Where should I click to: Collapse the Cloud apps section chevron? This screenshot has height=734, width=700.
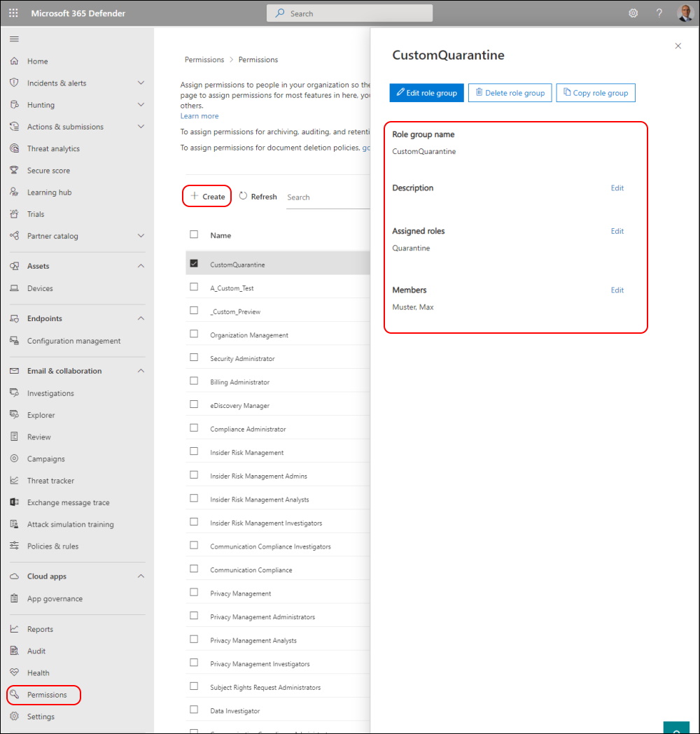point(141,577)
